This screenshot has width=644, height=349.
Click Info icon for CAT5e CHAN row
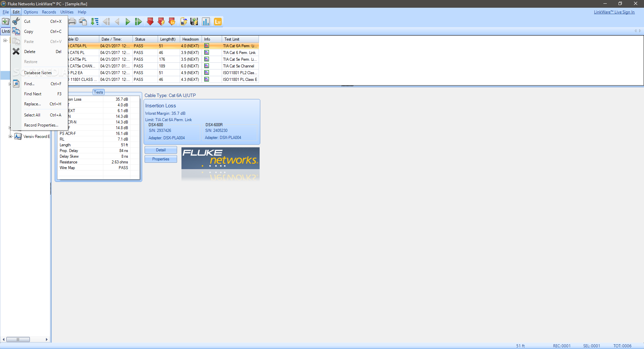207,66
